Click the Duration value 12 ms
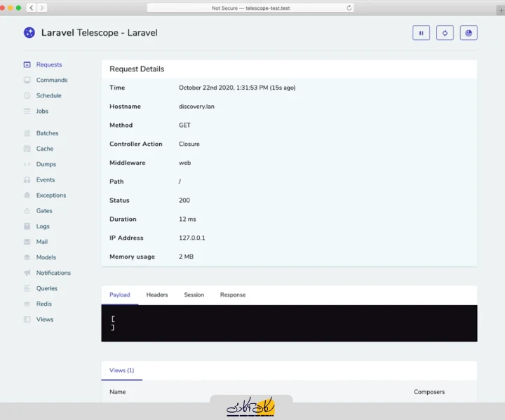 pyautogui.click(x=187, y=219)
